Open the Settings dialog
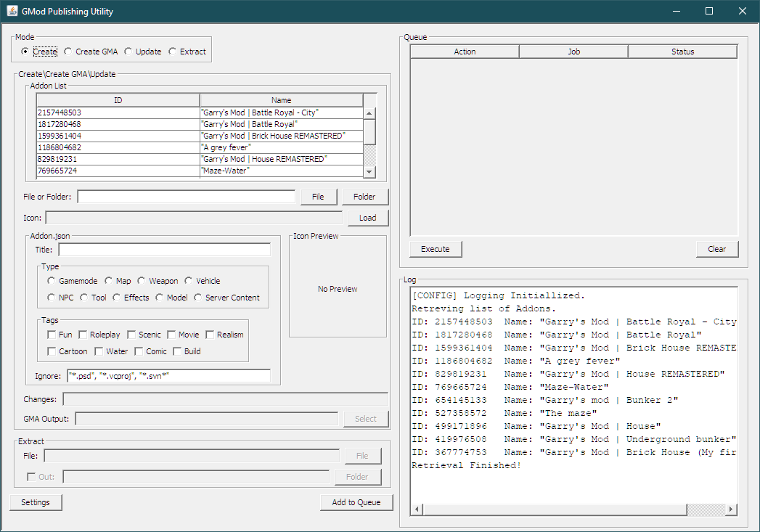760x532 pixels. coord(36,502)
